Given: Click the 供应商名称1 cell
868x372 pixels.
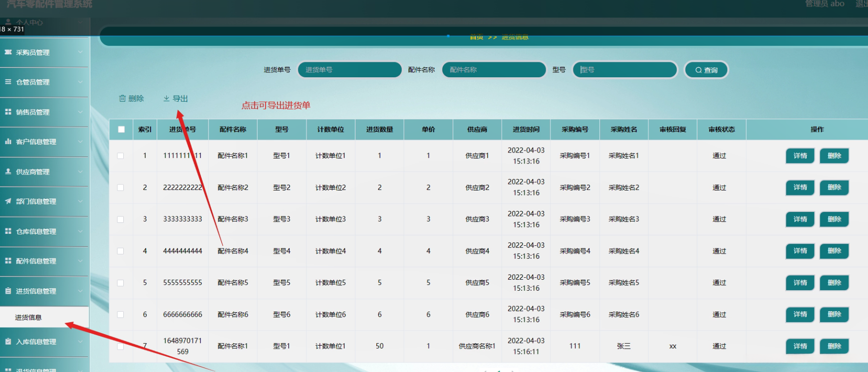Looking at the screenshot, I should (x=477, y=346).
